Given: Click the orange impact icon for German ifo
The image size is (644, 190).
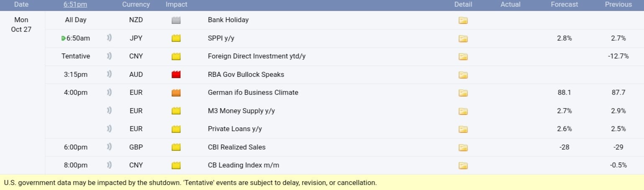Looking at the screenshot, I should point(176,93).
